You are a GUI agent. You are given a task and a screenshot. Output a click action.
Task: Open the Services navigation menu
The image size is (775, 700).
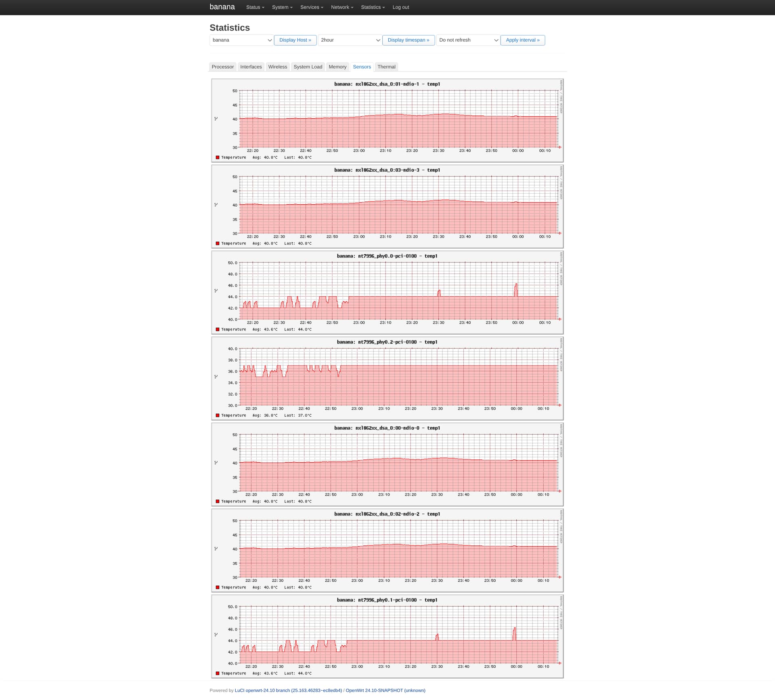tap(311, 7)
